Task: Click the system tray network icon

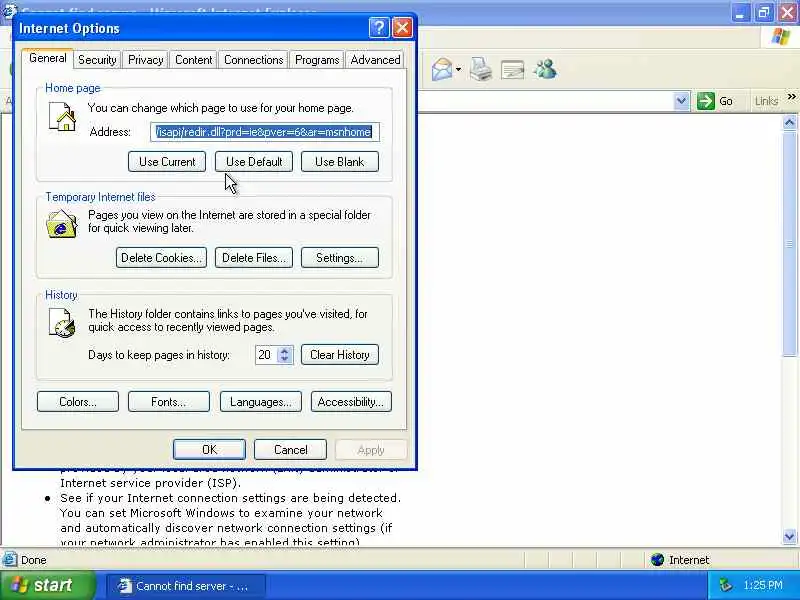Action: (725, 585)
